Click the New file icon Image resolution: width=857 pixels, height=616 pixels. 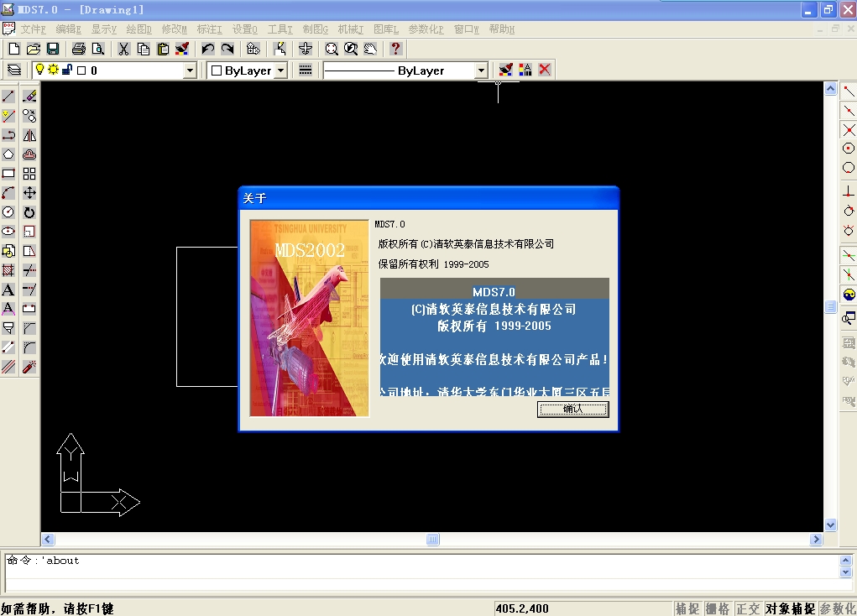[x=14, y=50]
